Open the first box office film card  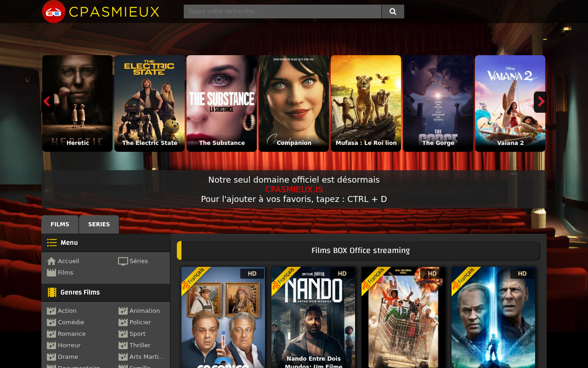[x=223, y=317]
